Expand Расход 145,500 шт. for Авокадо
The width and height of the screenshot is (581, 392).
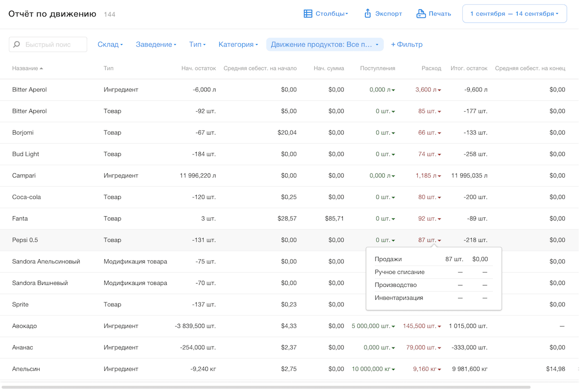click(422, 326)
